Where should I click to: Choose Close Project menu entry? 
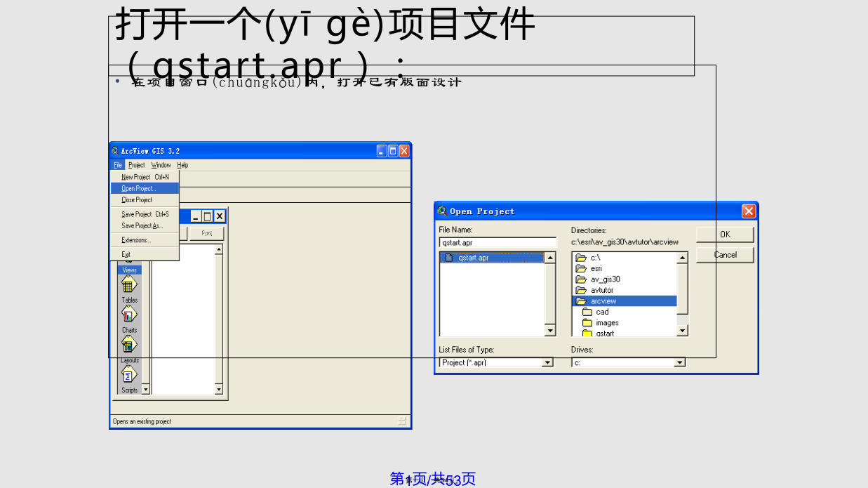(145, 200)
